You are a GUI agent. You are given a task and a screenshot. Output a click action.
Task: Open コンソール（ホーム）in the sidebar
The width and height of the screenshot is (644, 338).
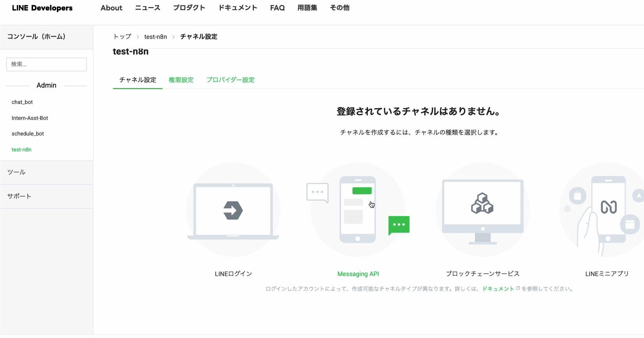[x=46, y=37]
